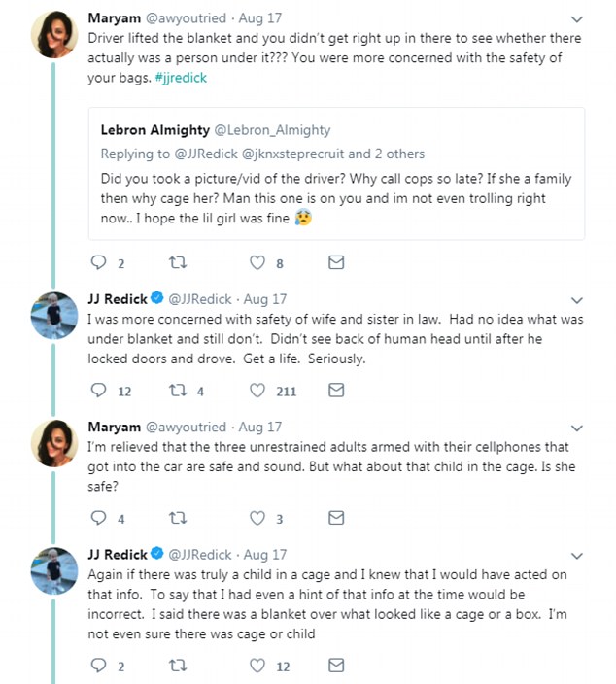616x684 pixels.
Task: Like JJ Redick's tweet with 211 likes
Action: [x=257, y=391]
